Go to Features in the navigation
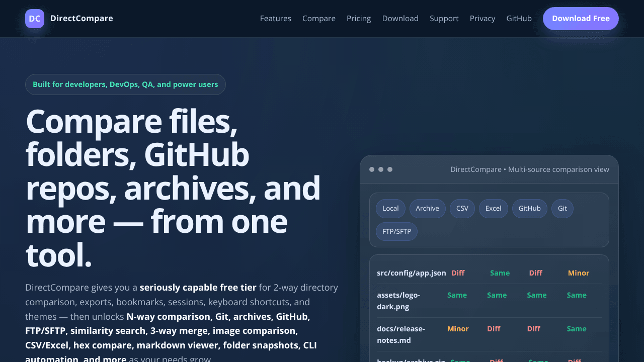Screen dimensions: 644x362 (x=276, y=19)
